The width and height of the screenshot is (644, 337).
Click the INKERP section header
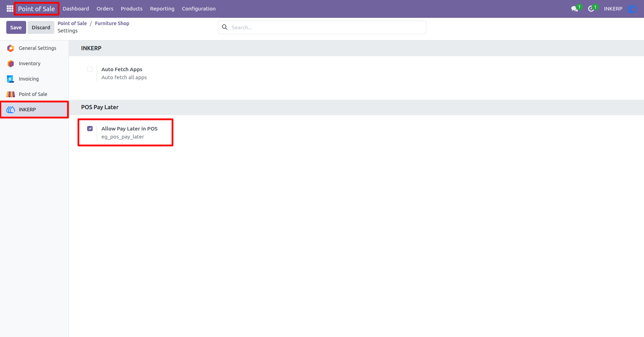click(91, 48)
